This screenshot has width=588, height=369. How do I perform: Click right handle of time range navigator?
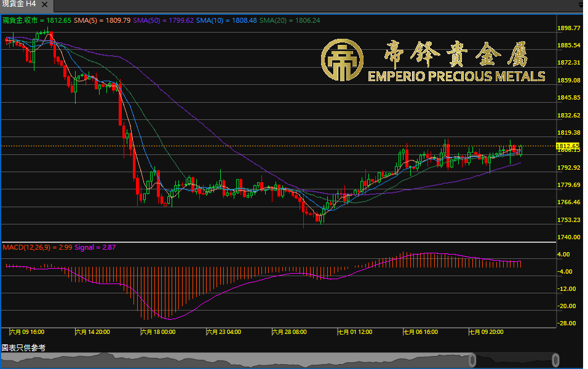(555, 360)
